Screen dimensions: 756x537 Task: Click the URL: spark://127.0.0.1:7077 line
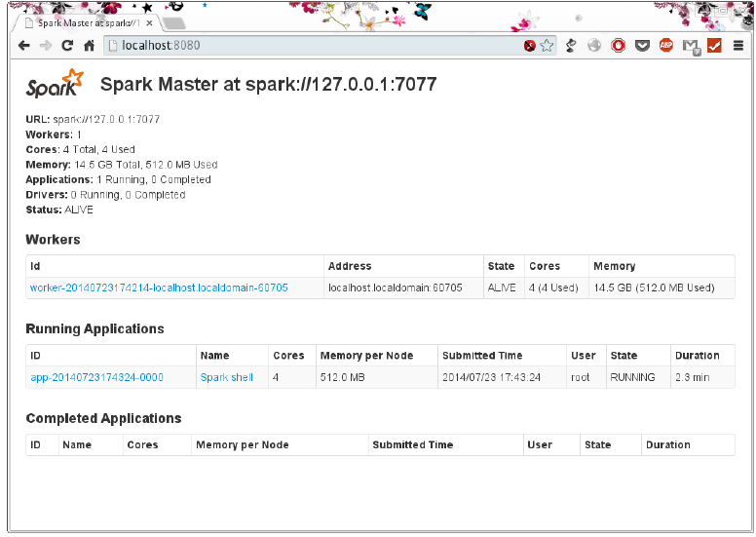click(x=93, y=119)
